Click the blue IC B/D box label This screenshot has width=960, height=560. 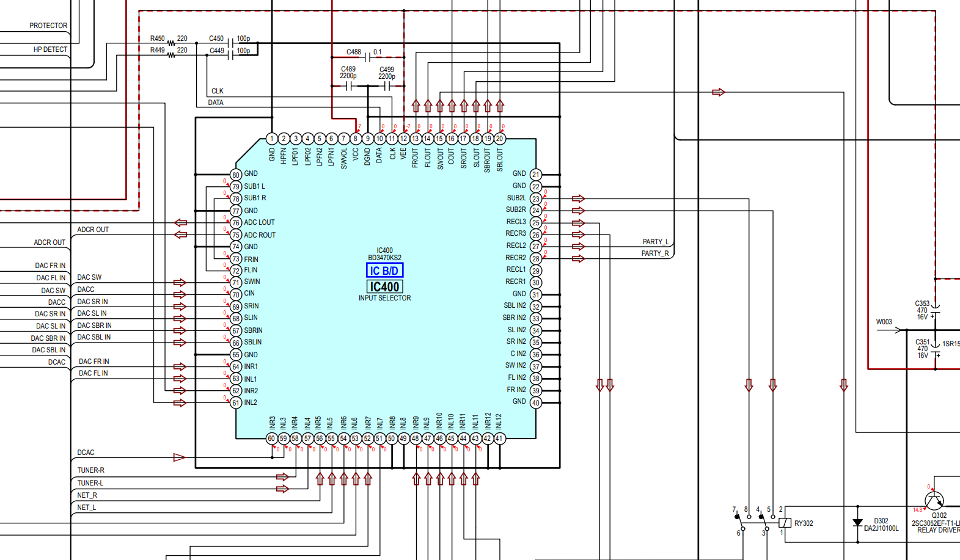(x=384, y=271)
